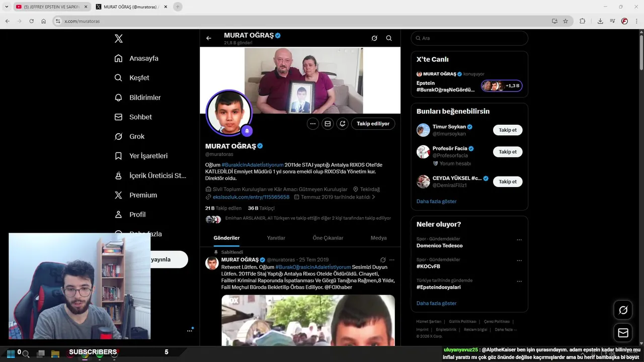The width and height of the screenshot is (644, 362).
Task: Open floating messages envelope button
Action: pyautogui.click(x=623, y=333)
